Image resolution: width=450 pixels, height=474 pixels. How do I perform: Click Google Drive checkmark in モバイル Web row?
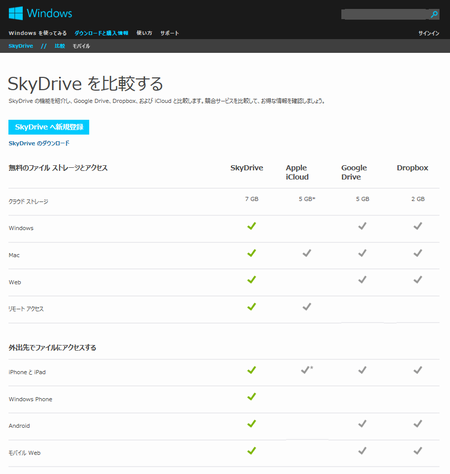point(362,451)
